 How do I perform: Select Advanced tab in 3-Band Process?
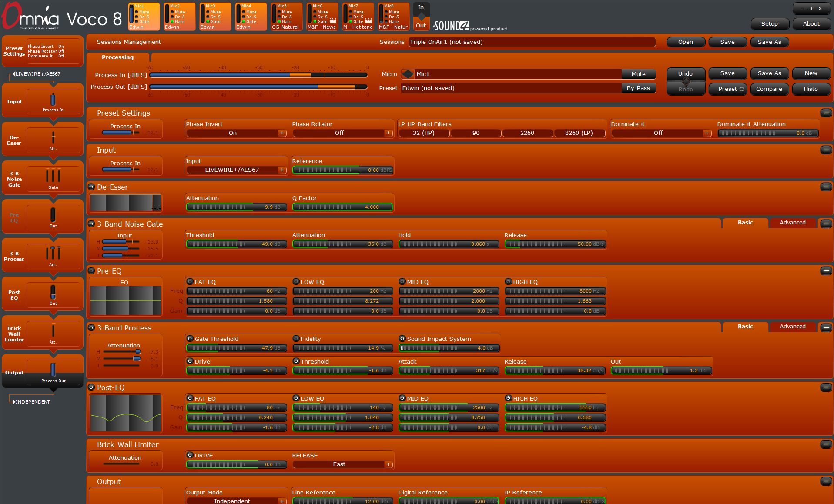tap(792, 327)
